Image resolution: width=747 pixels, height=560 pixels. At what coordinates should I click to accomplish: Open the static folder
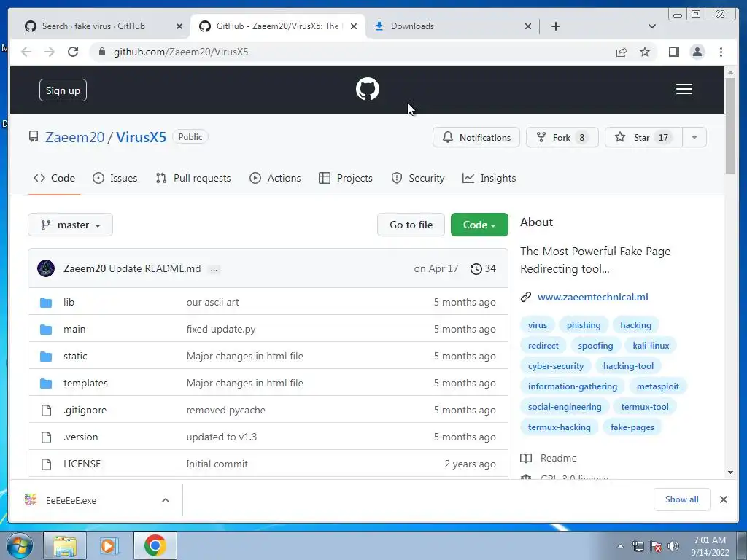(x=75, y=356)
